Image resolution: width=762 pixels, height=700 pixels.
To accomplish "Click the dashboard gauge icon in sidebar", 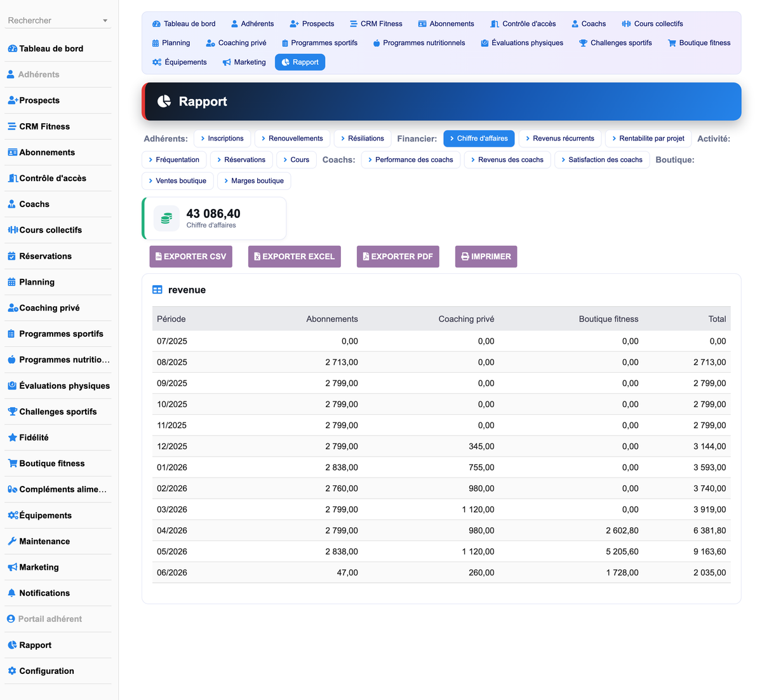I will pyautogui.click(x=12, y=49).
